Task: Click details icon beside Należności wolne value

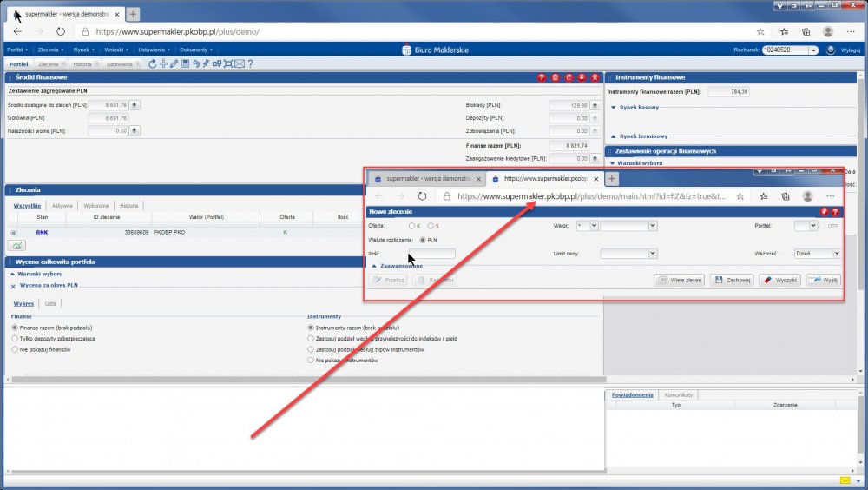Action: pos(135,131)
